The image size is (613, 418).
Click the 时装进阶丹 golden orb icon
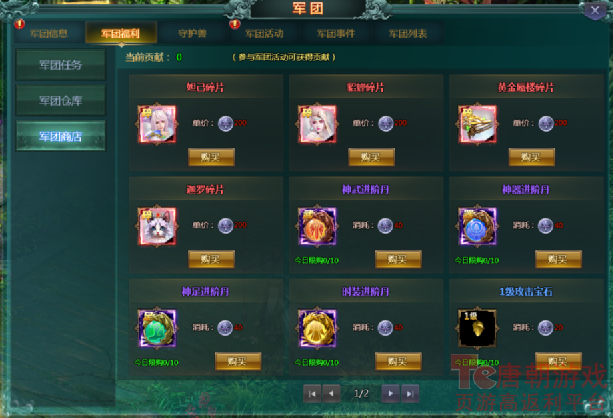pyautogui.click(x=317, y=328)
